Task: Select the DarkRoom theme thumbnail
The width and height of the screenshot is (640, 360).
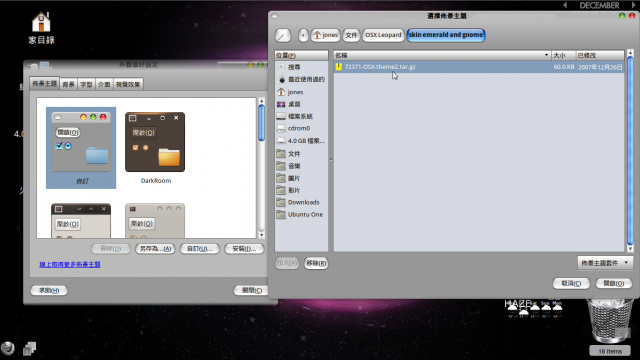Action: click(x=155, y=148)
